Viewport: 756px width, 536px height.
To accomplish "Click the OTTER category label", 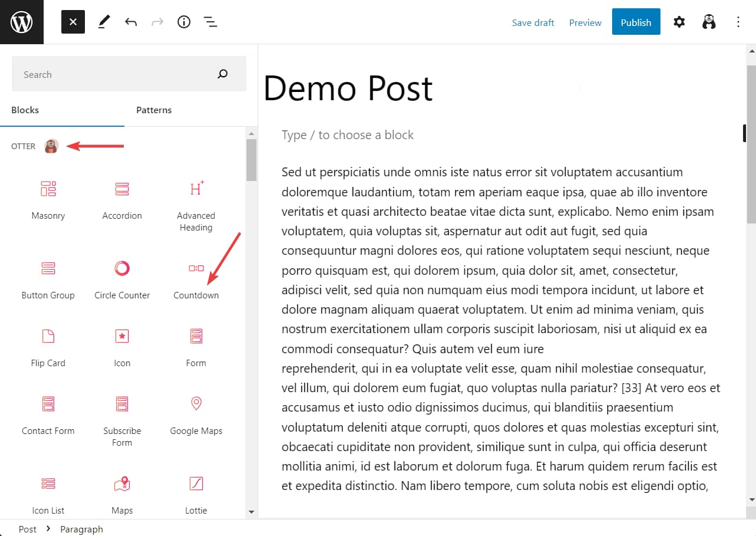I will tap(24, 146).
